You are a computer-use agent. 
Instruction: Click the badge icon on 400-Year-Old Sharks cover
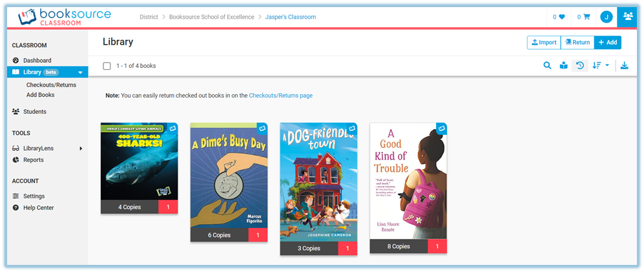click(x=173, y=128)
